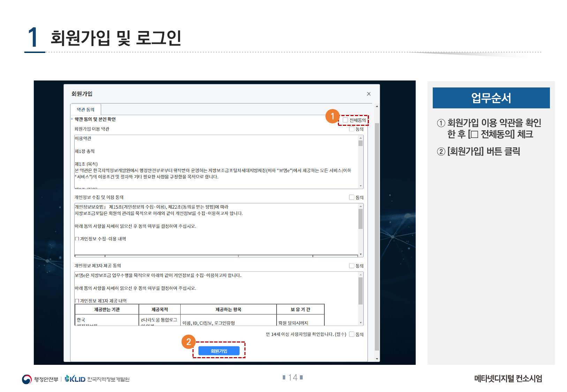This screenshot has height=392, width=567.
Task: Click the dialog's main scrollbar up arrow
Action: (x=377, y=106)
